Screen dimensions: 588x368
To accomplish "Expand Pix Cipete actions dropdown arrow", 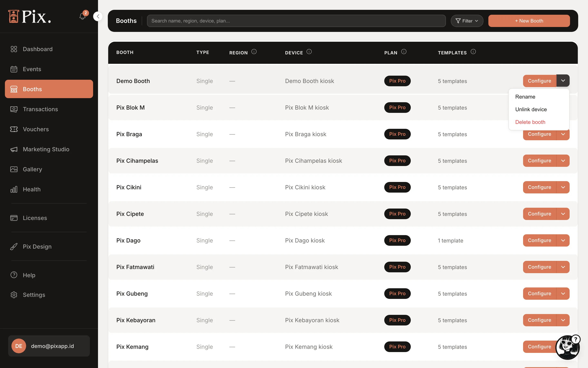I will pos(563,214).
